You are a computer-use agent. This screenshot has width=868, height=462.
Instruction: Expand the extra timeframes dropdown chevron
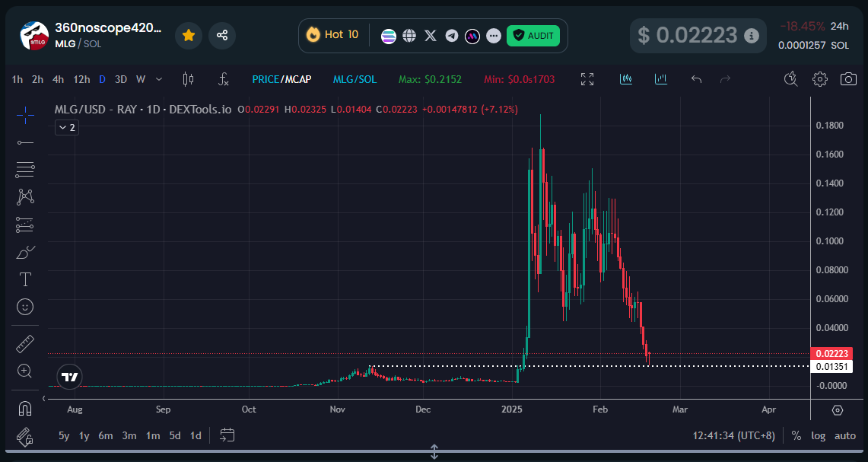point(158,78)
